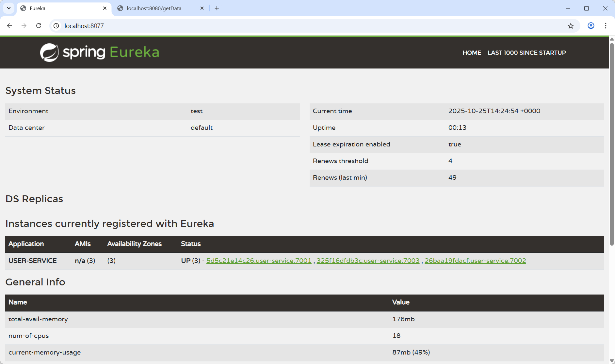Open the user-service:7003 instance link
This screenshot has height=364, width=615.
point(368,261)
